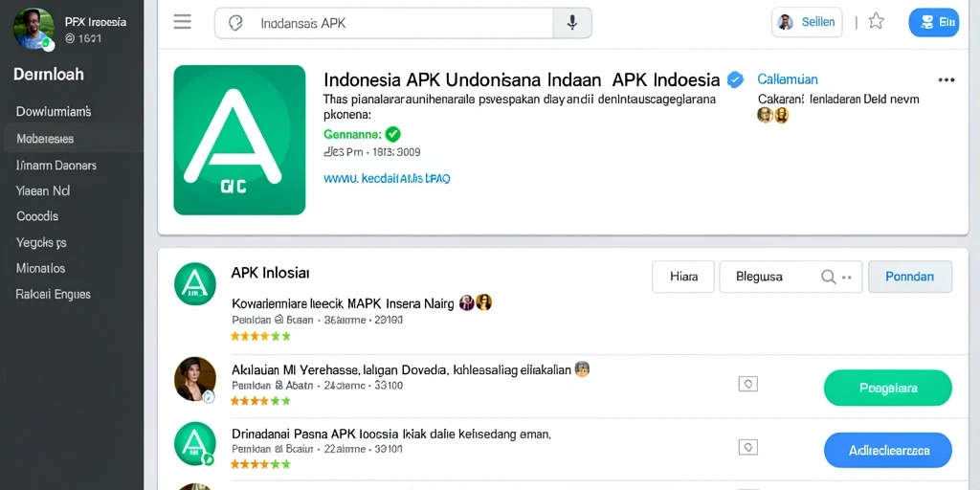Click the star favorites icon
The image size is (980, 490).
coord(877,22)
